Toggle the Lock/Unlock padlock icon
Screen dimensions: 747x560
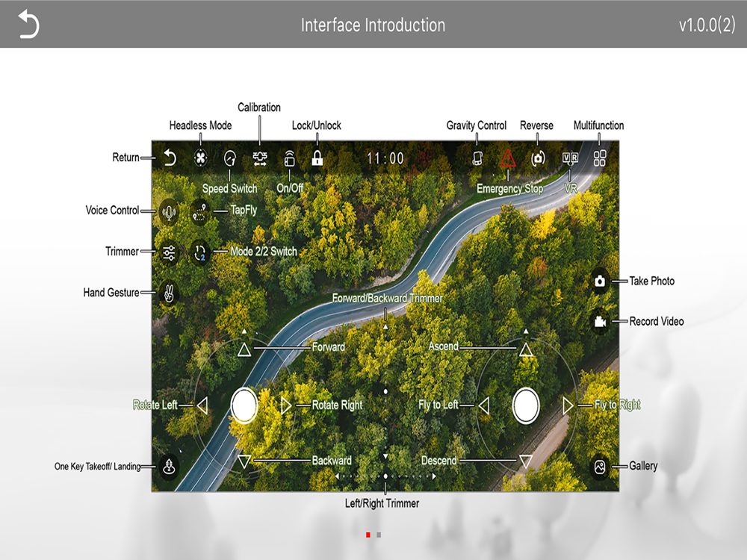pyautogui.click(x=317, y=158)
